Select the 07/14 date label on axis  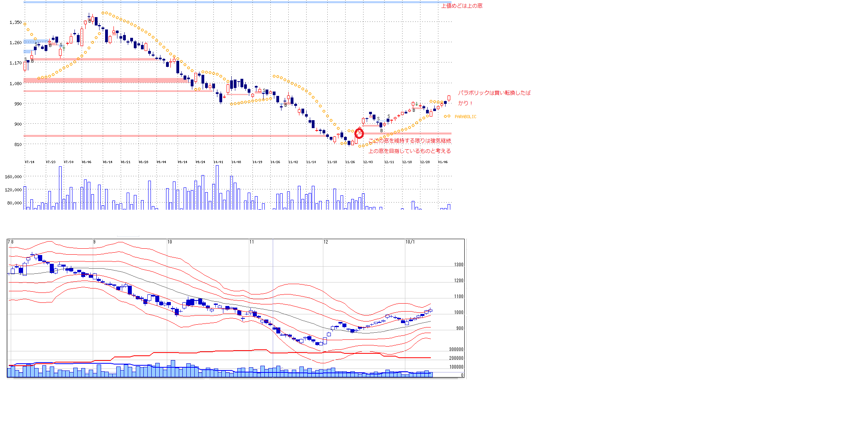29,162
